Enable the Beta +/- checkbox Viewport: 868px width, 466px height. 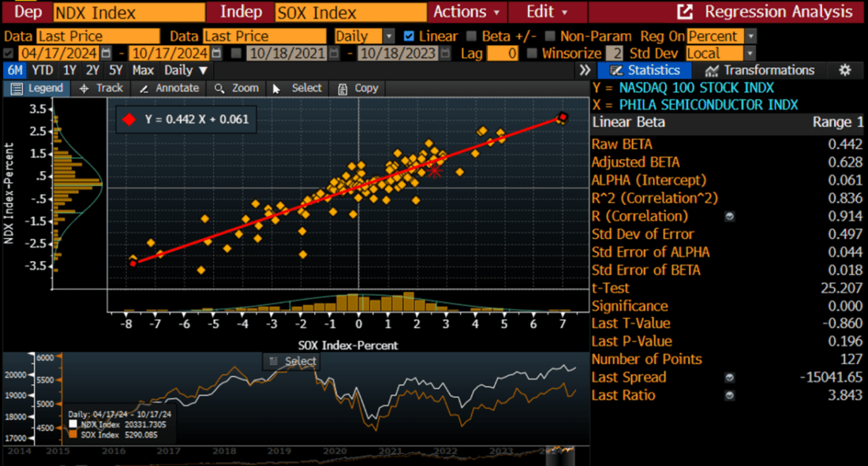(x=471, y=36)
